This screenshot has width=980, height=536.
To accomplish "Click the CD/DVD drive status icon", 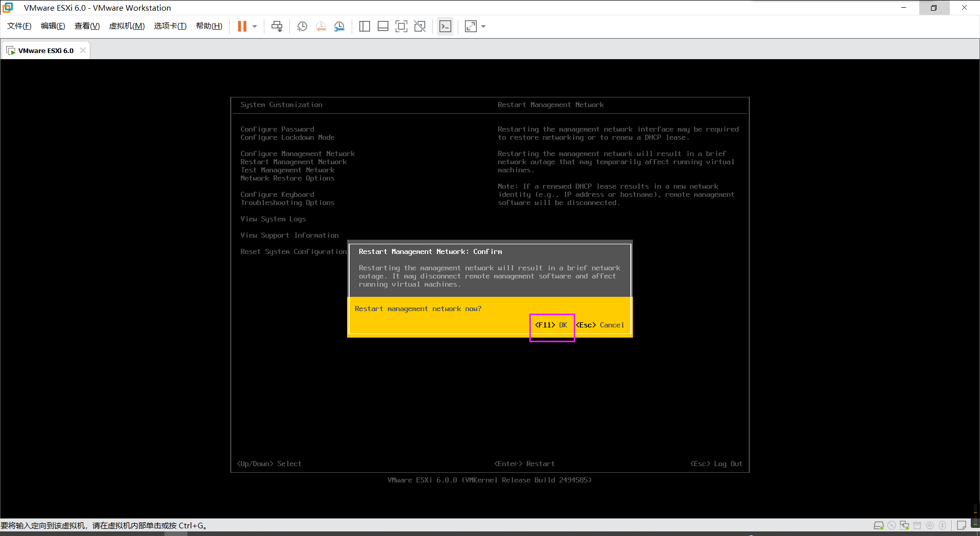I will [892, 525].
